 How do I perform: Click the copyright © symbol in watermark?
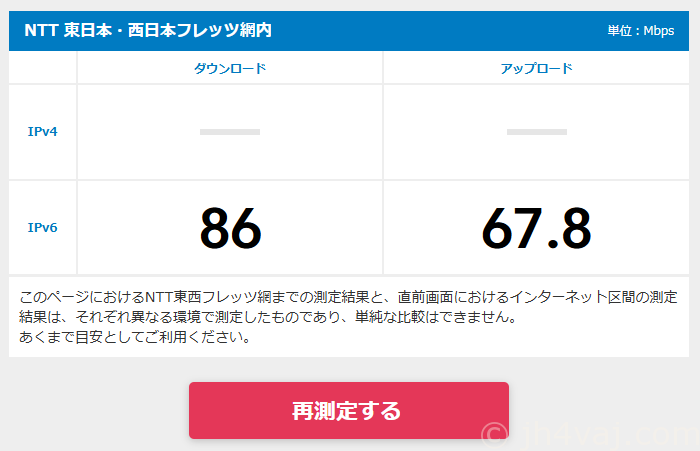(494, 435)
